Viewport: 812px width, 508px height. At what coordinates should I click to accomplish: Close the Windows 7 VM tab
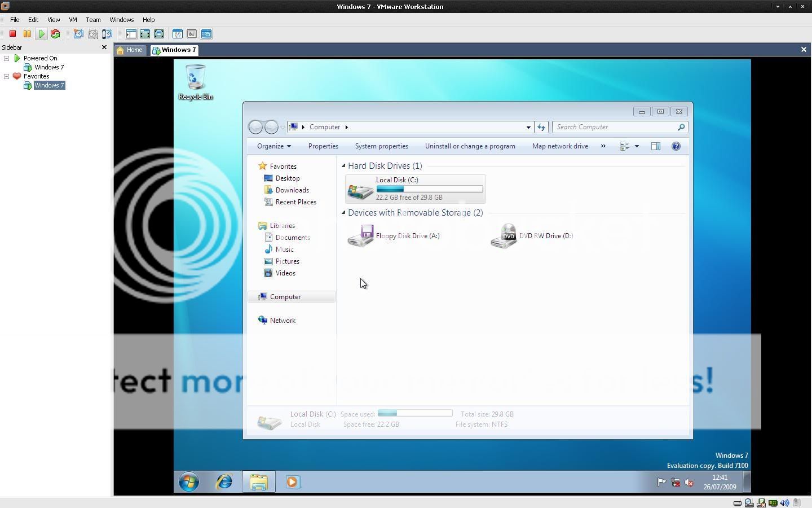point(804,50)
